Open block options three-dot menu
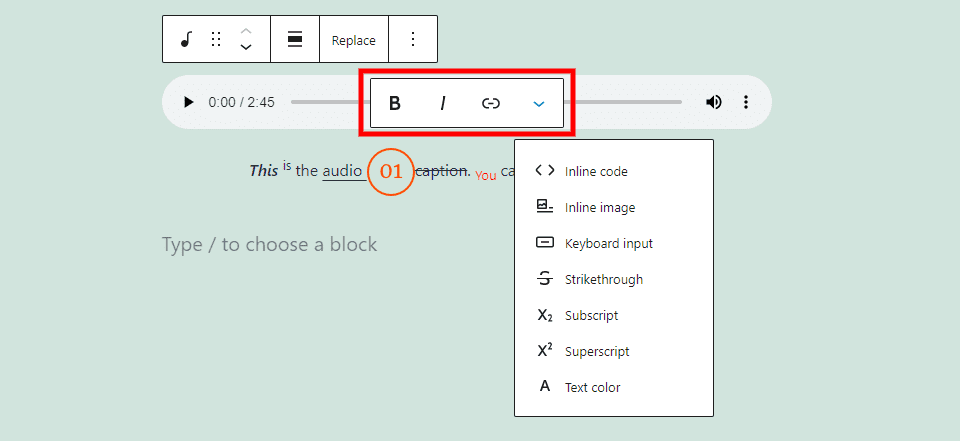Screen dimensions: 960x441 pyautogui.click(x=413, y=40)
